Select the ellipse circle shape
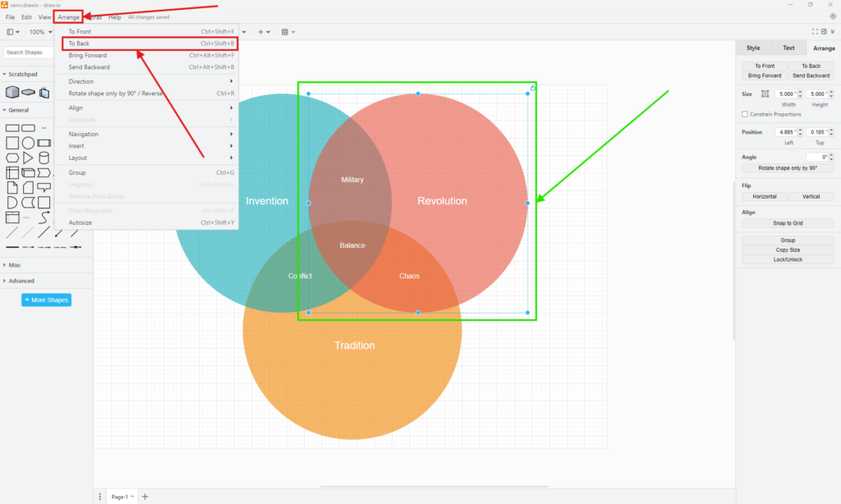The width and height of the screenshot is (841, 504). pyautogui.click(x=29, y=143)
